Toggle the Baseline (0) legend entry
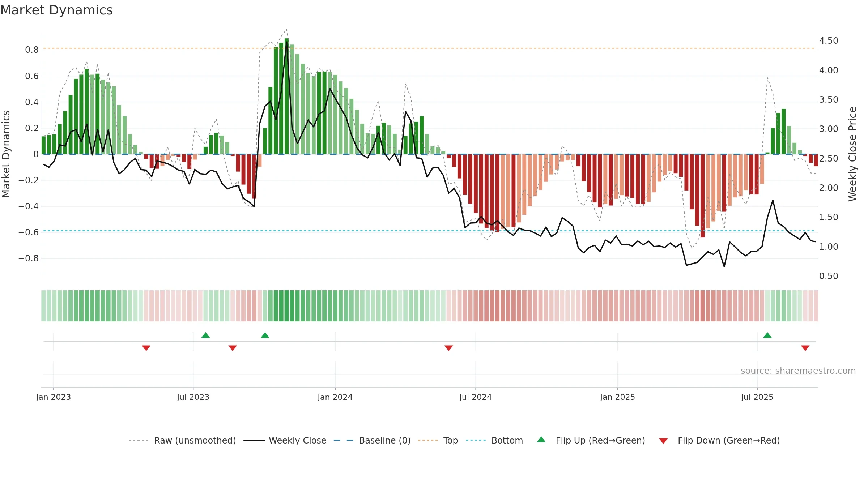The image size is (868, 488). [372, 440]
